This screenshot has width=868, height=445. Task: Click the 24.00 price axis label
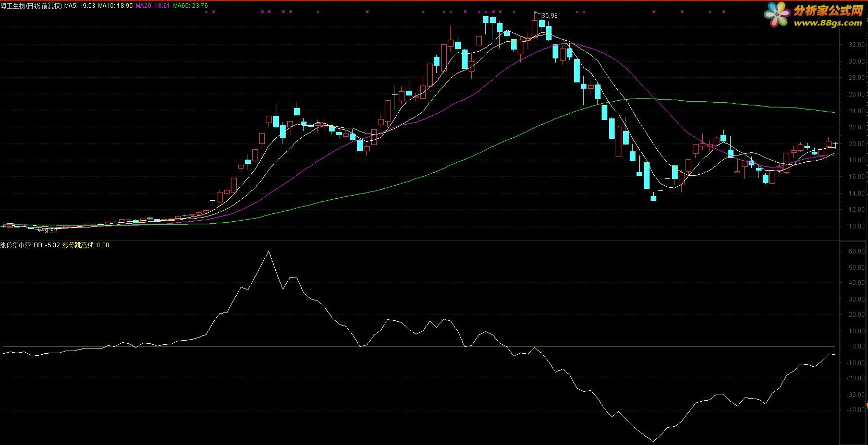(857, 111)
